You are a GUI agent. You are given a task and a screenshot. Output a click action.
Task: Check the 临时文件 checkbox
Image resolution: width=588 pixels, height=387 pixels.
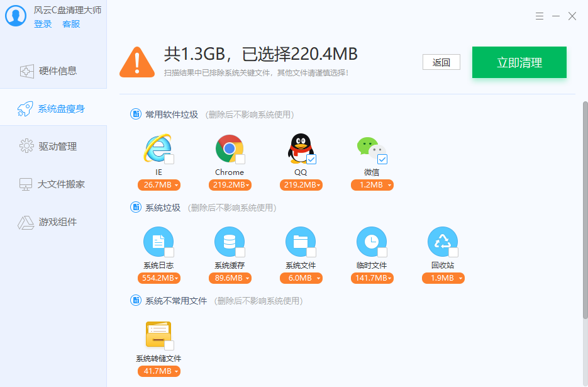pyautogui.click(x=382, y=252)
